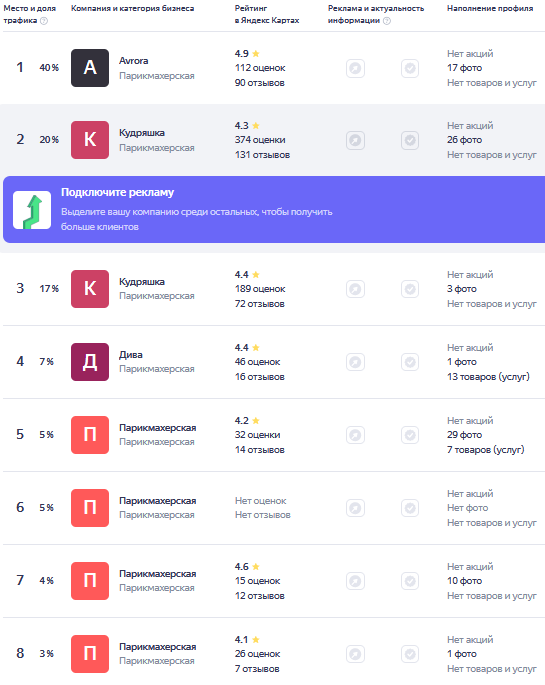The width and height of the screenshot is (545, 685).
Task: Click the Avrora letter A avatar
Action: tap(90, 68)
